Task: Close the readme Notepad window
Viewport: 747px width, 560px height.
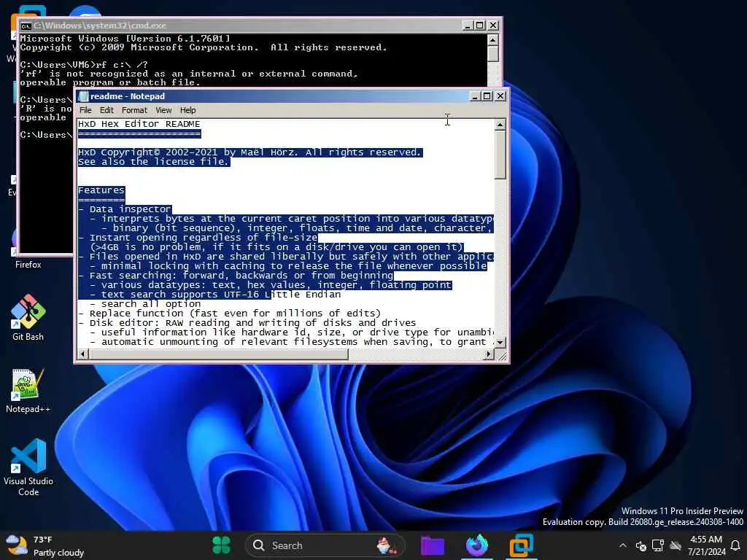Action: point(500,96)
